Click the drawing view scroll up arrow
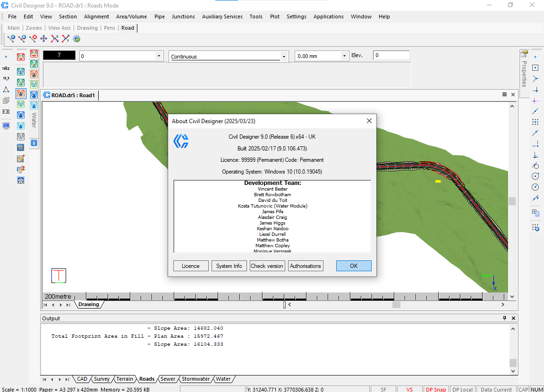The width and height of the screenshot is (544, 392). tap(512, 107)
